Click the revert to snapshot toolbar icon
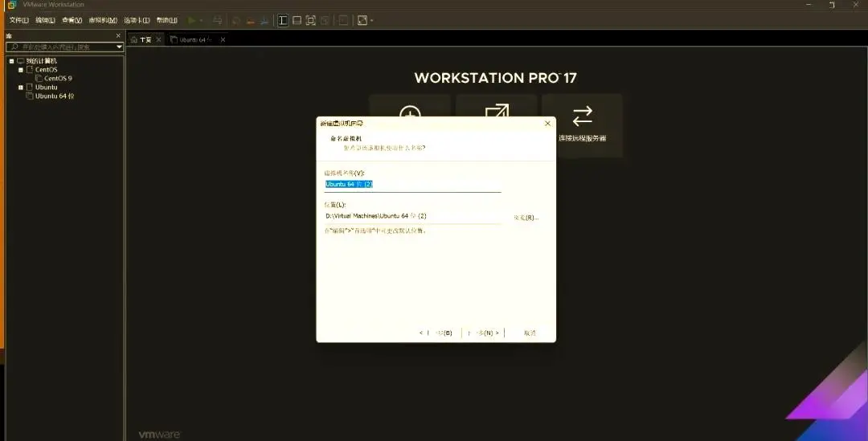868x441 pixels. 250,20
